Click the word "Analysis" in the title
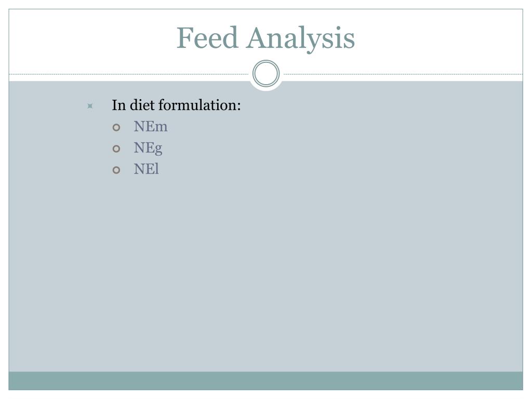The width and height of the screenshot is (532, 399). (301, 39)
